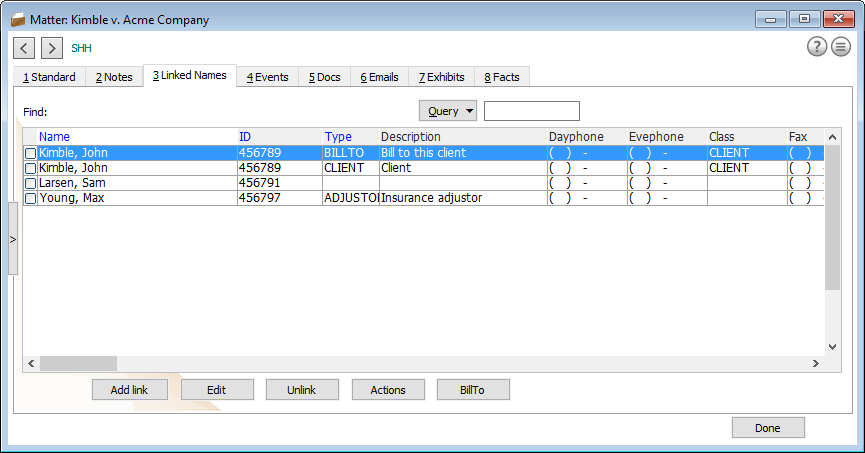Viewport: 865px width, 453px height.
Task: Click the BillTo button
Action: point(473,390)
